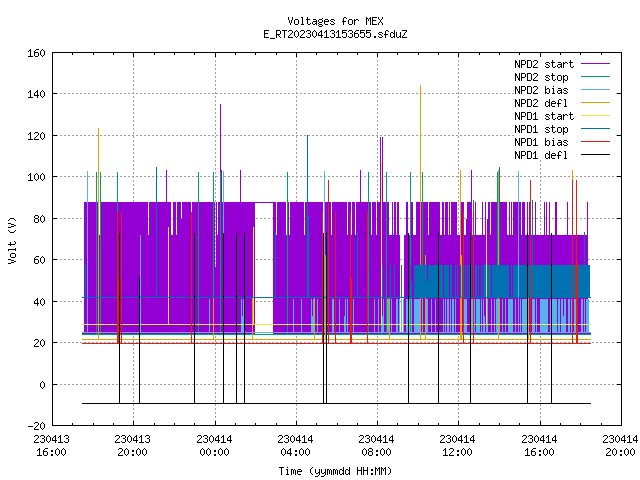Click the orange NPD2 defl legend line
This screenshot has width=640, height=480.
tap(595, 102)
